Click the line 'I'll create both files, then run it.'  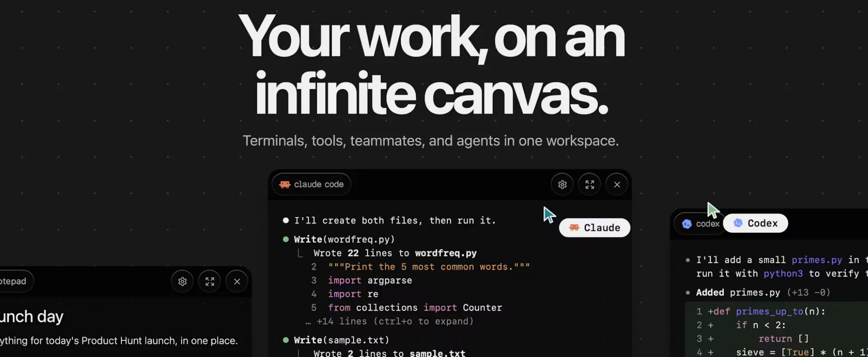(x=395, y=220)
